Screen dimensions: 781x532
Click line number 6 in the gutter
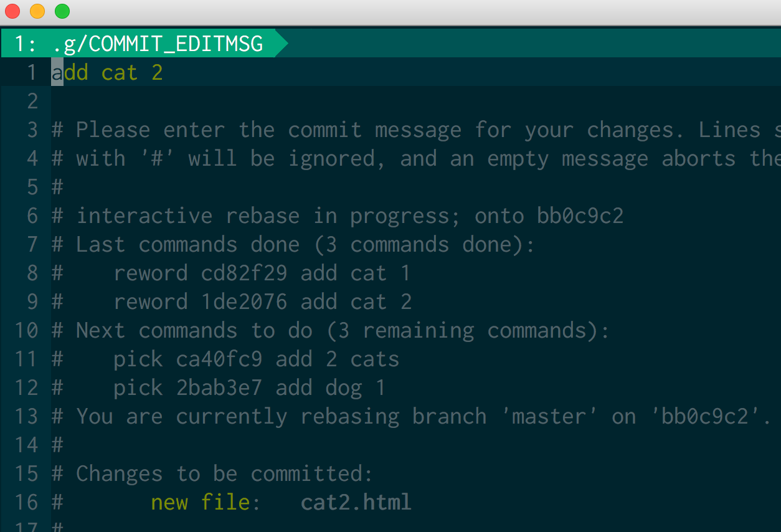(32, 216)
